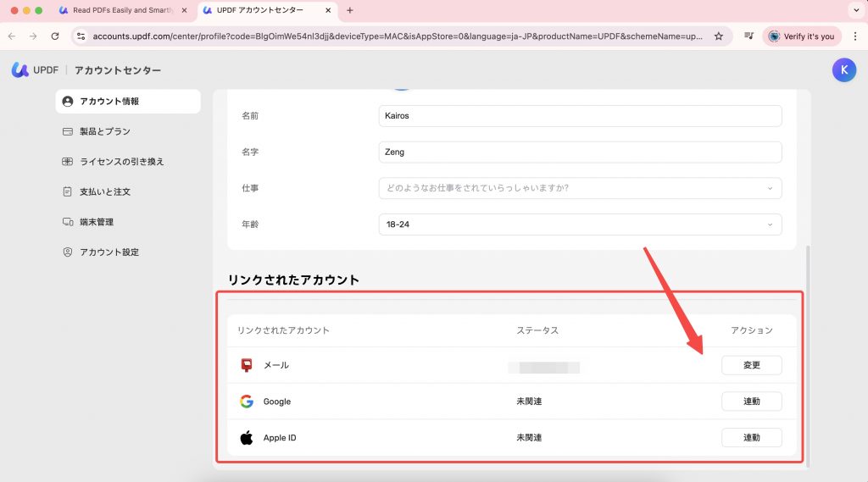Open ライセンスの引き換え in sidebar
Screen dimensions: 868x482
pos(128,162)
